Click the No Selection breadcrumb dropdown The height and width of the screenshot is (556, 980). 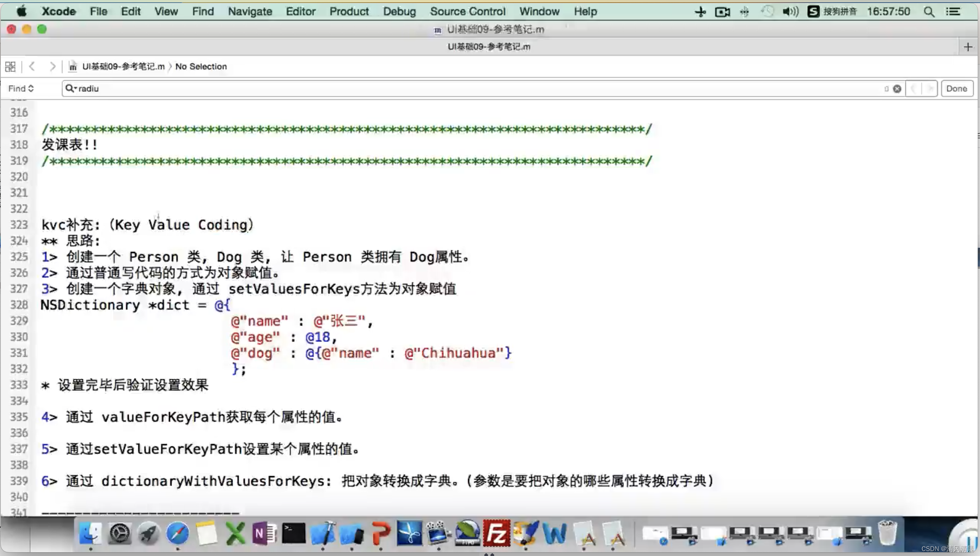point(201,66)
